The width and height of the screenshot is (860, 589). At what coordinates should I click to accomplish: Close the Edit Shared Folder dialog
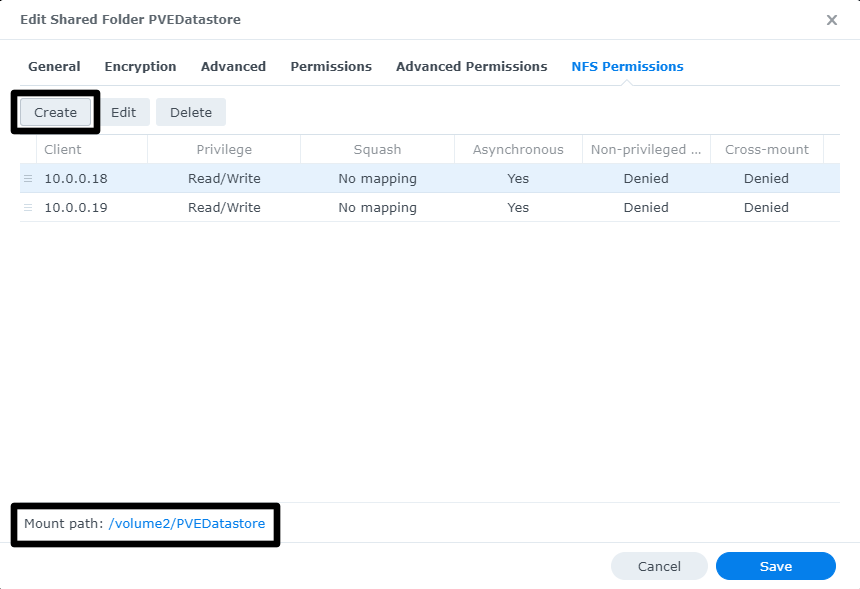tap(831, 20)
